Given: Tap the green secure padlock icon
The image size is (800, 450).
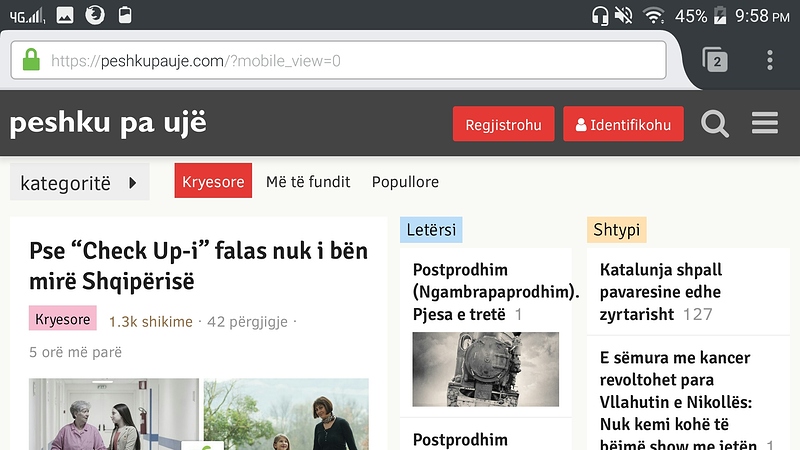Looking at the screenshot, I should (31, 60).
